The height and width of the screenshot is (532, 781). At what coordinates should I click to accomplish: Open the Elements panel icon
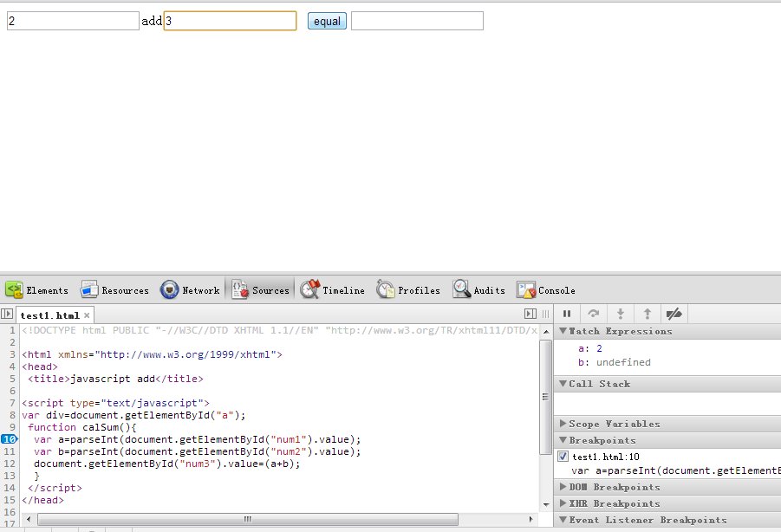pyautogui.click(x=14, y=289)
